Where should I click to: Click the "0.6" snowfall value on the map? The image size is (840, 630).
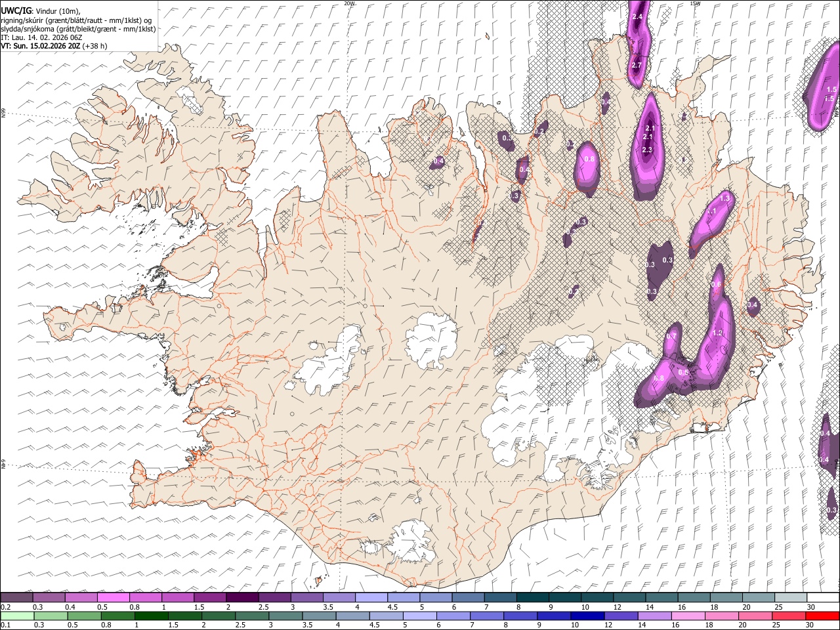click(x=717, y=284)
